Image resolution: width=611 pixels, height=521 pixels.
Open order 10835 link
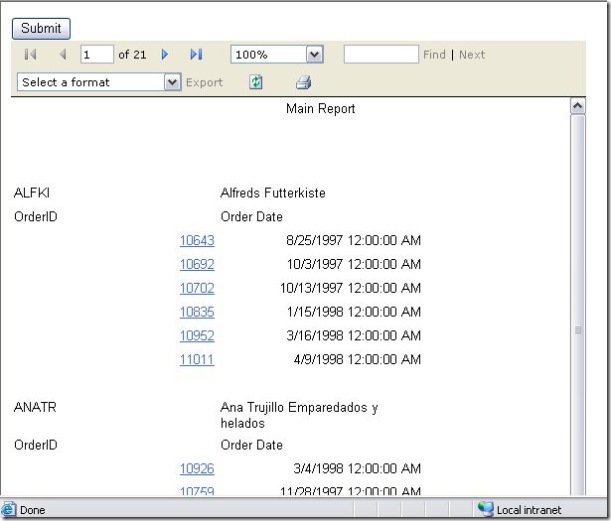[197, 312]
